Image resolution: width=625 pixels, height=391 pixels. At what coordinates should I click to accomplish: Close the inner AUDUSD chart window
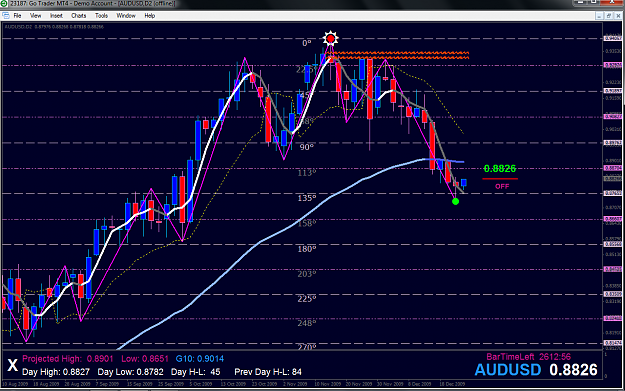[618, 16]
